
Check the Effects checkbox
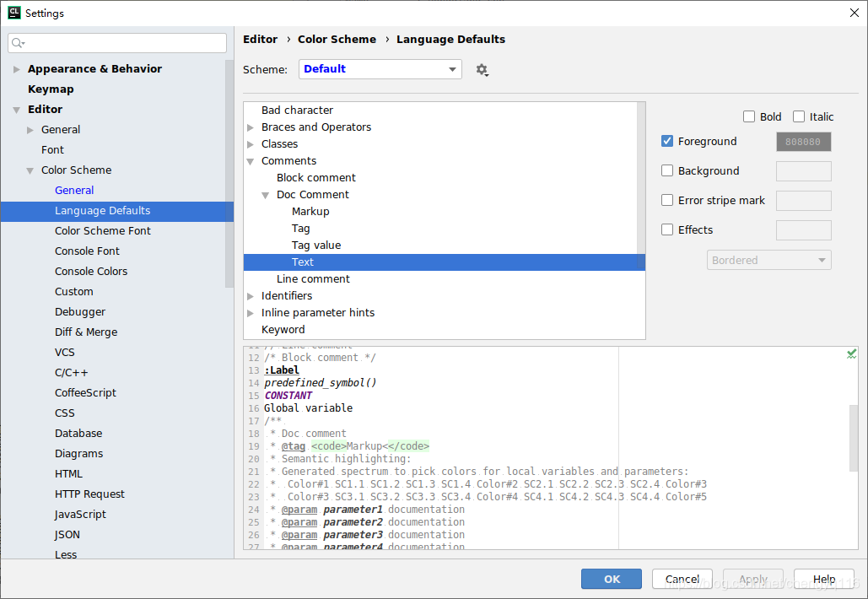[x=667, y=229]
